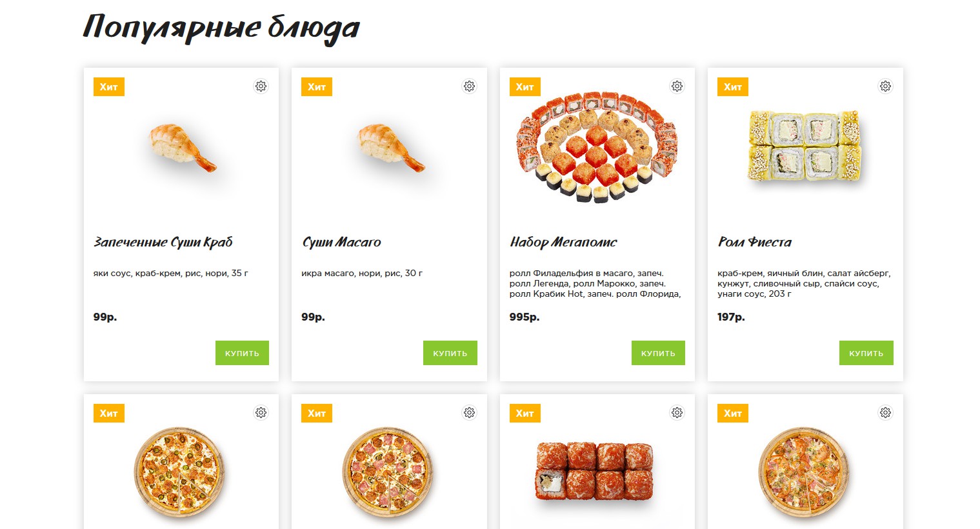Open the Ролл Фиеста title link
Viewport: 980px width, 529px height.
point(754,243)
